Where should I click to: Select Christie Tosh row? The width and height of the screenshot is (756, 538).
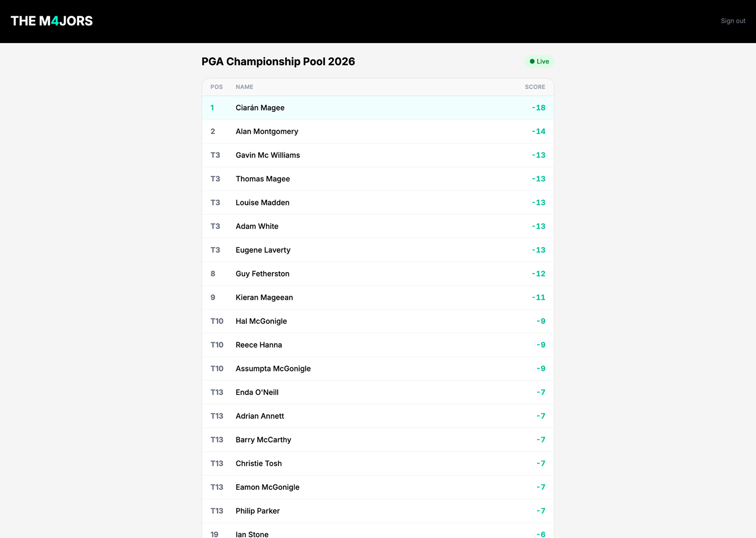[378, 463]
